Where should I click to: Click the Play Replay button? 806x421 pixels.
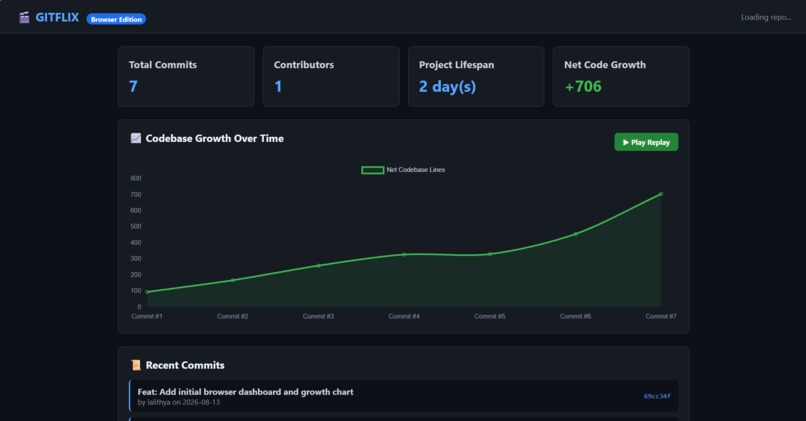click(646, 142)
